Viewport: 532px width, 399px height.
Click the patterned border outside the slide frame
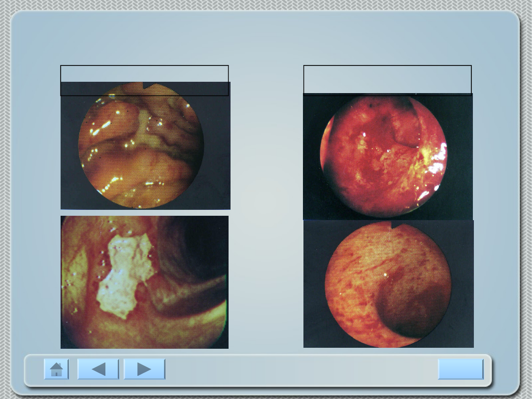(x=5, y=197)
